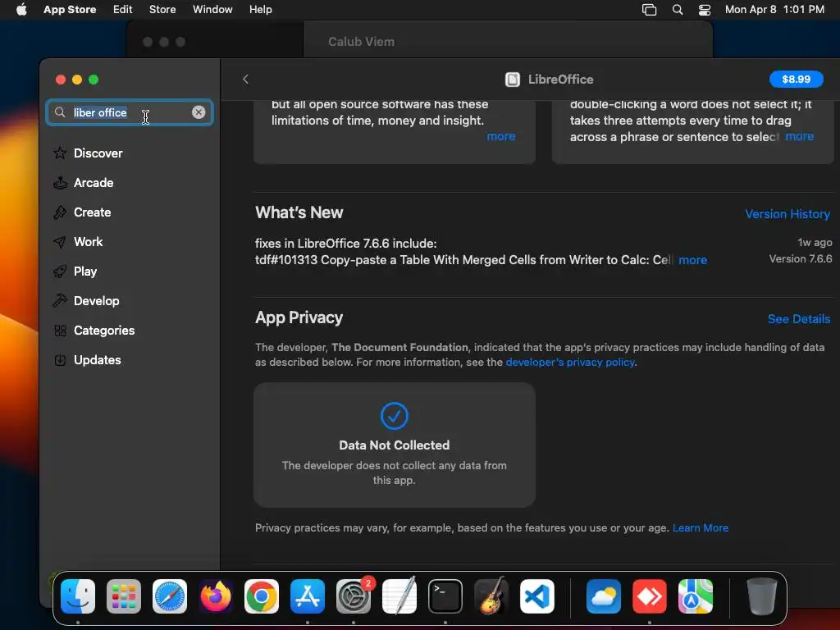
Task: Select the Updates label in sidebar
Action: click(x=98, y=360)
